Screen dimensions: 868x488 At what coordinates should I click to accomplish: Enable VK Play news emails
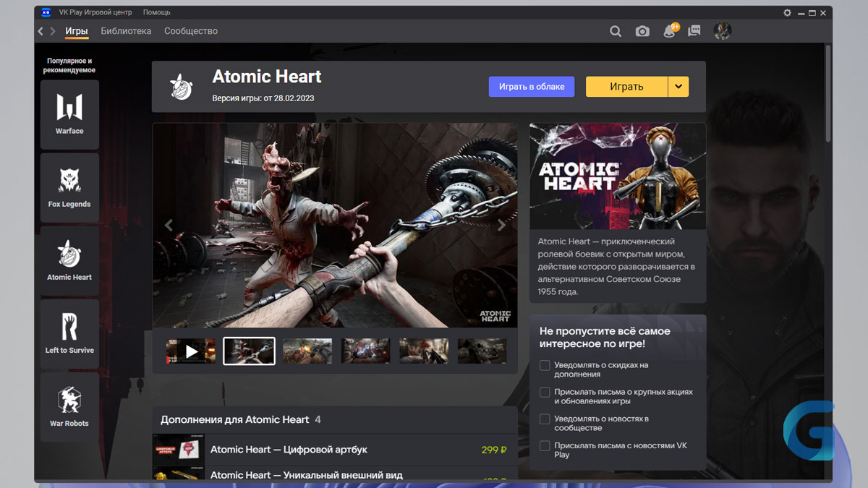tap(545, 446)
